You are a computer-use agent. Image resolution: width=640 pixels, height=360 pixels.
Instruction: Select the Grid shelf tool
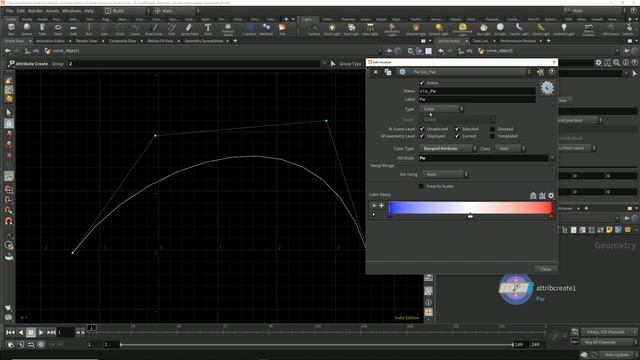(x=73, y=29)
